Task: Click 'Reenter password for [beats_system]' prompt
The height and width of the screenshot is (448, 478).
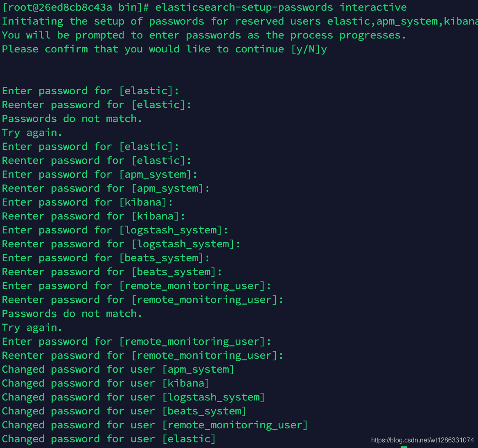Action: click(112, 272)
